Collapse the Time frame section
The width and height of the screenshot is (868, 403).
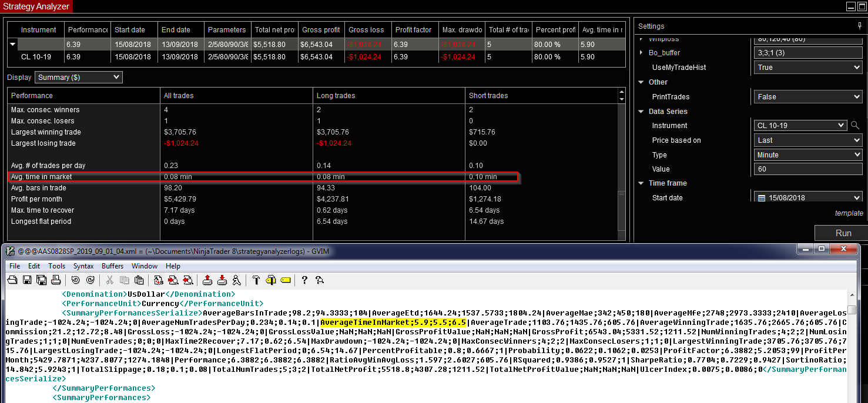[x=641, y=183]
